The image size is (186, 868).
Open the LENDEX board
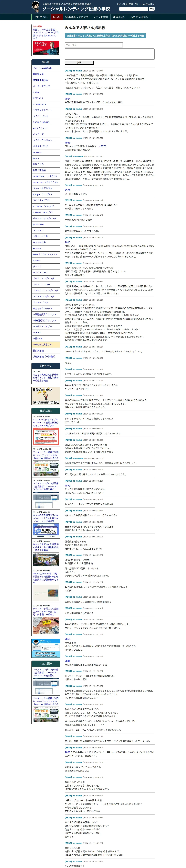click(46, 152)
